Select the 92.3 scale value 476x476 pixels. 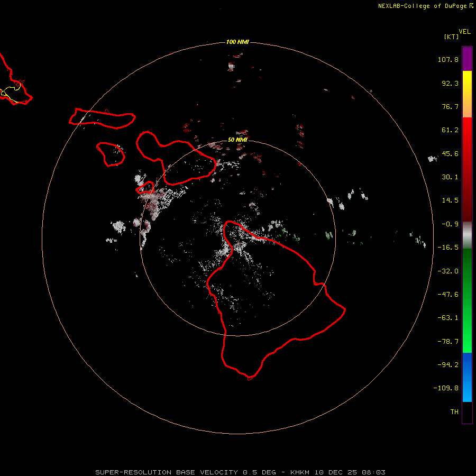click(x=450, y=83)
